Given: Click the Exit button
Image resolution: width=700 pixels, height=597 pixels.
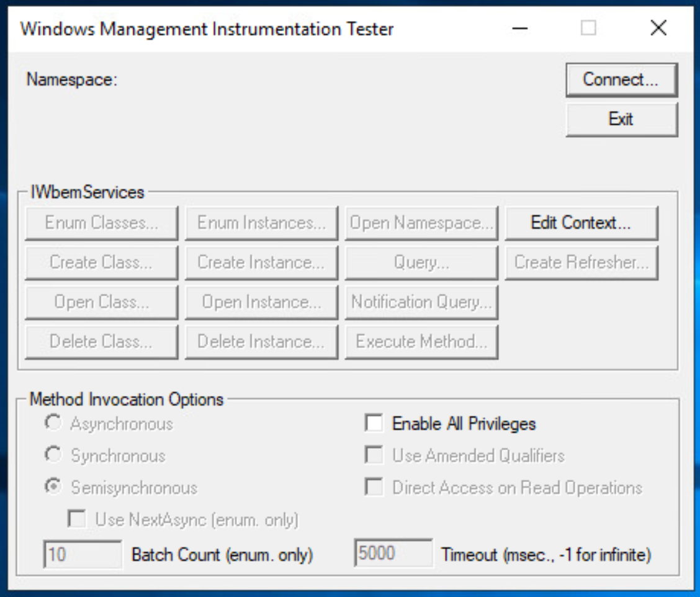Looking at the screenshot, I should click(621, 119).
